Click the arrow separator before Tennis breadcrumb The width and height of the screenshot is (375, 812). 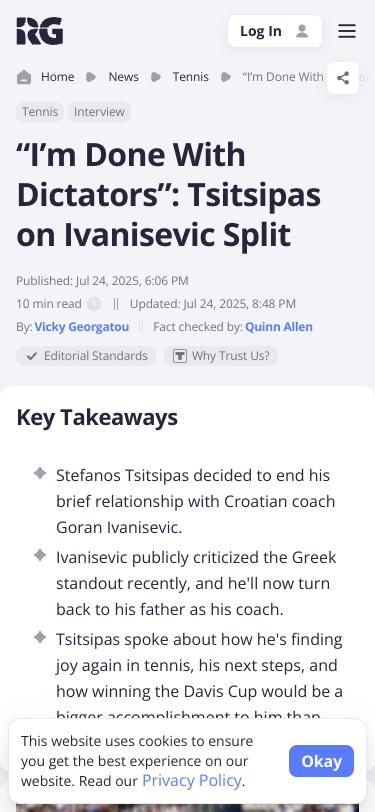[x=156, y=77]
